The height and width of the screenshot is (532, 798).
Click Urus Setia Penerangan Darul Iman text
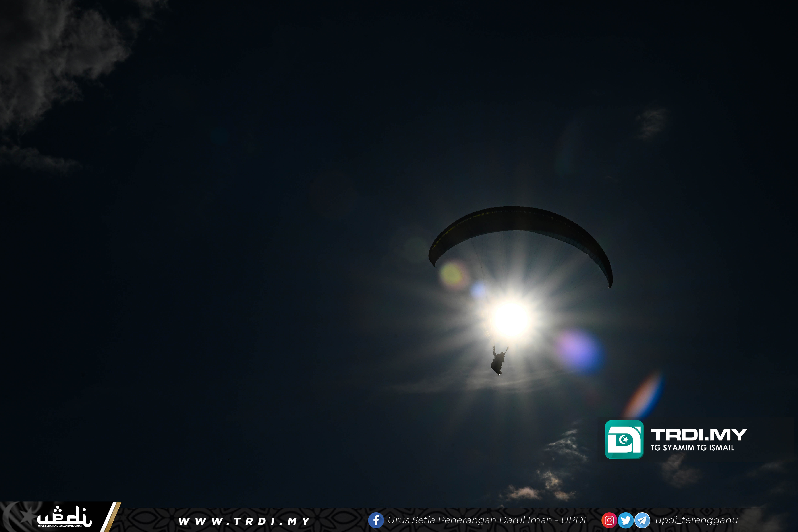(x=487, y=520)
